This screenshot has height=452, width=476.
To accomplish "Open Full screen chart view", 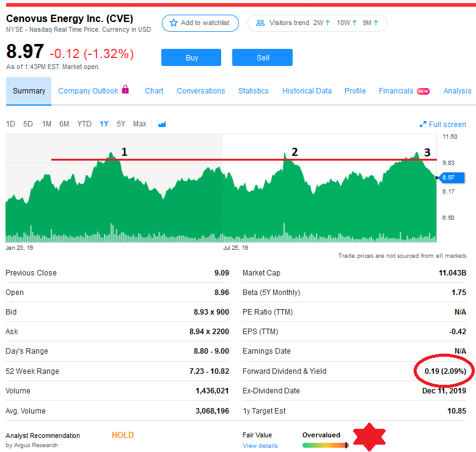I will coord(443,125).
